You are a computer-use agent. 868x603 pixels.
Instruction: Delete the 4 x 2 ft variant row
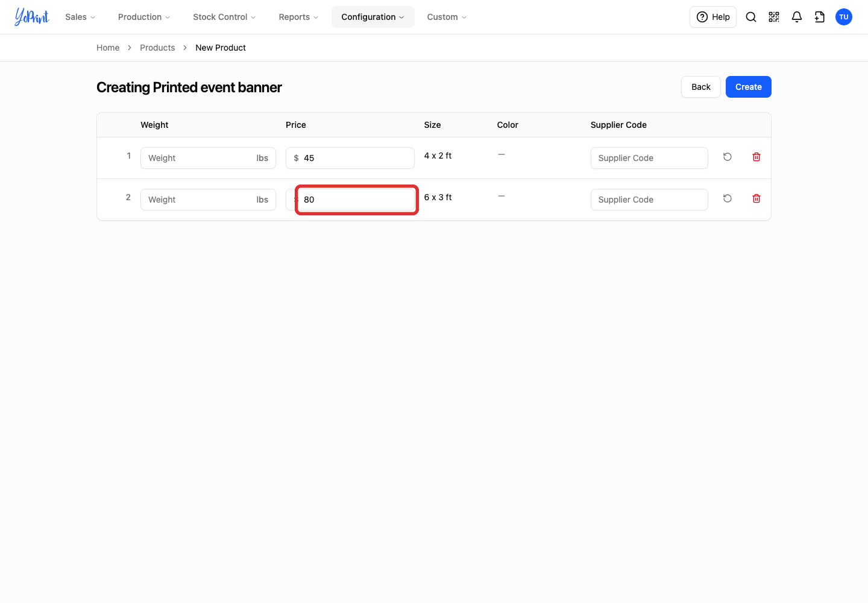[756, 157]
